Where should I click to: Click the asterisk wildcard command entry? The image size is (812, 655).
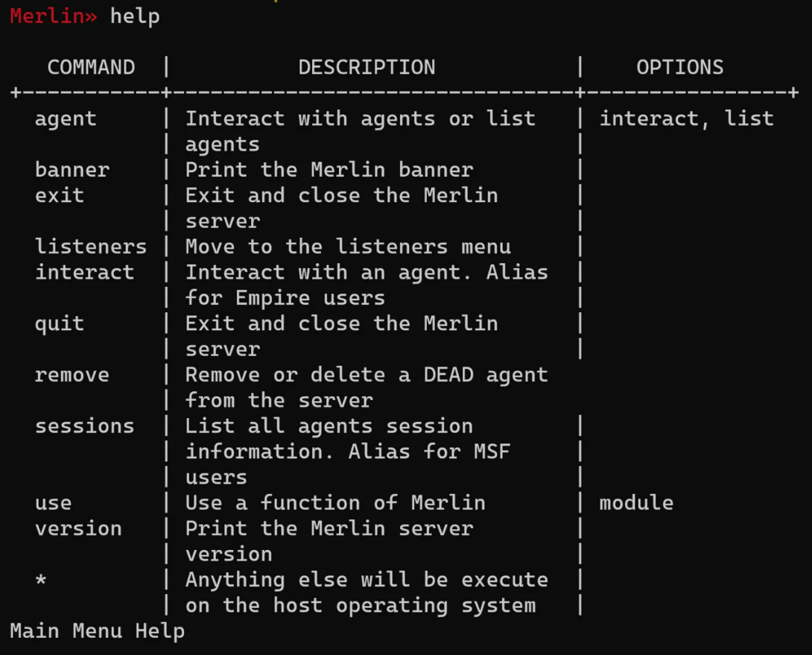pyautogui.click(x=41, y=580)
